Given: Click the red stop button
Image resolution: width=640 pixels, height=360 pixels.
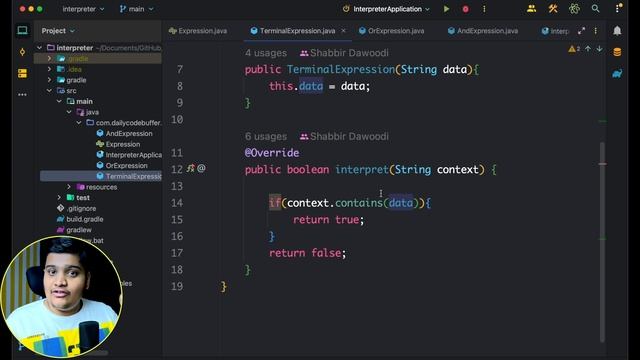Looking at the screenshot, I should (x=465, y=9).
